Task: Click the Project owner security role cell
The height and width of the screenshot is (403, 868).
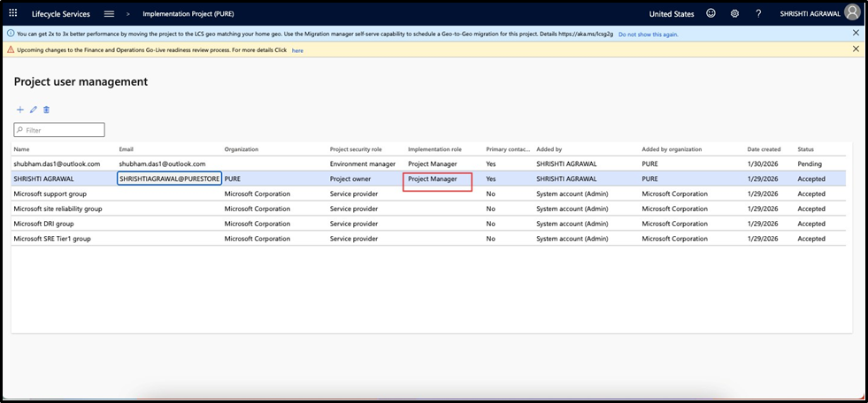Action: point(350,179)
